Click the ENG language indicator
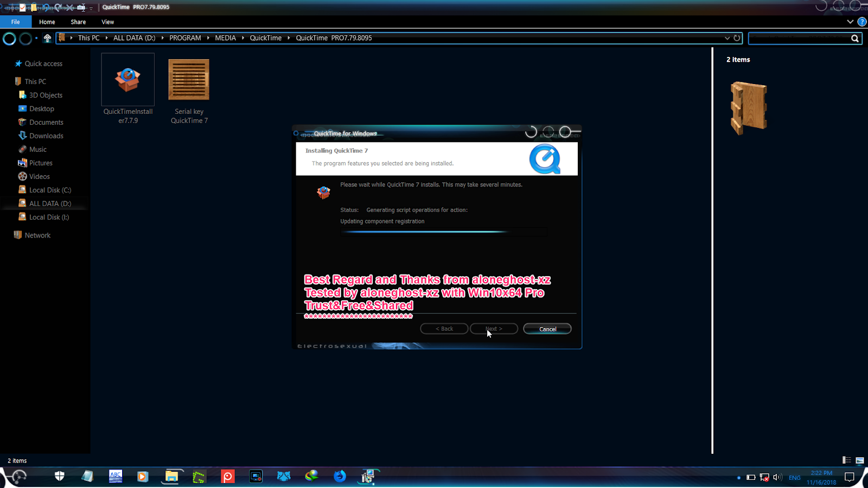The image size is (868, 488). pyautogui.click(x=795, y=478)
